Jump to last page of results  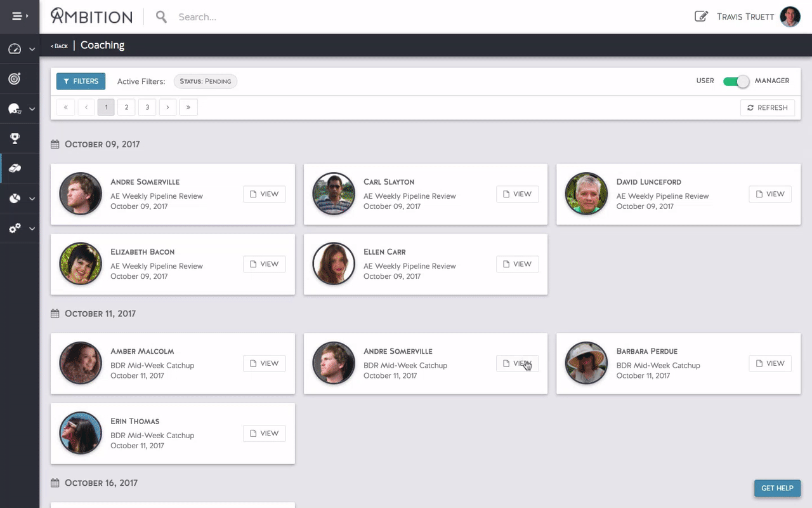(x=188, y=107)
